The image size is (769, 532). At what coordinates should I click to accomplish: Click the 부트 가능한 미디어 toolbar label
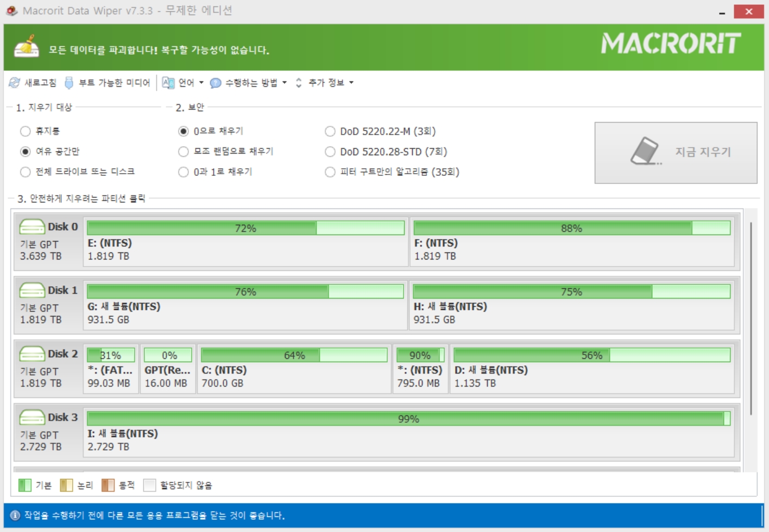114,83
